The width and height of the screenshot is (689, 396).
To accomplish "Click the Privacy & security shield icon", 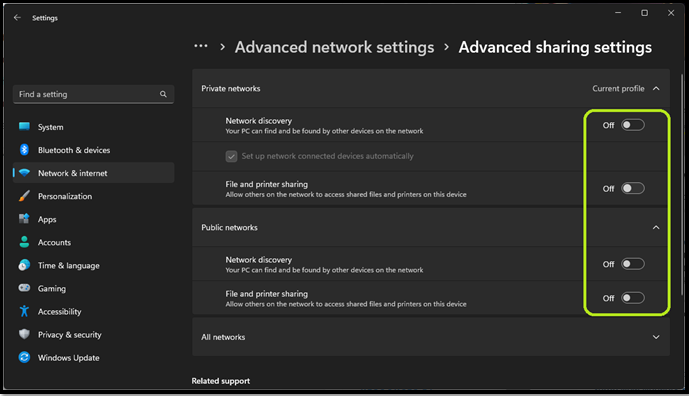I will pos(24,334).
